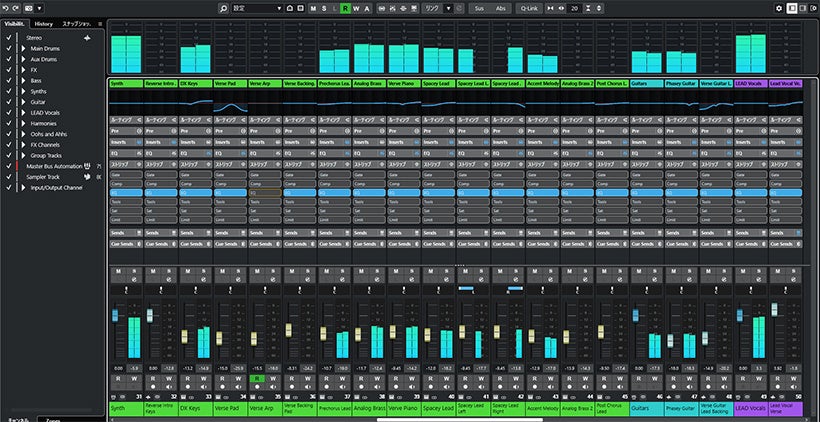Toggle left zone layout icon at top right
The height and width of the screenshot is (422, 820).
[x=792, y=8]
